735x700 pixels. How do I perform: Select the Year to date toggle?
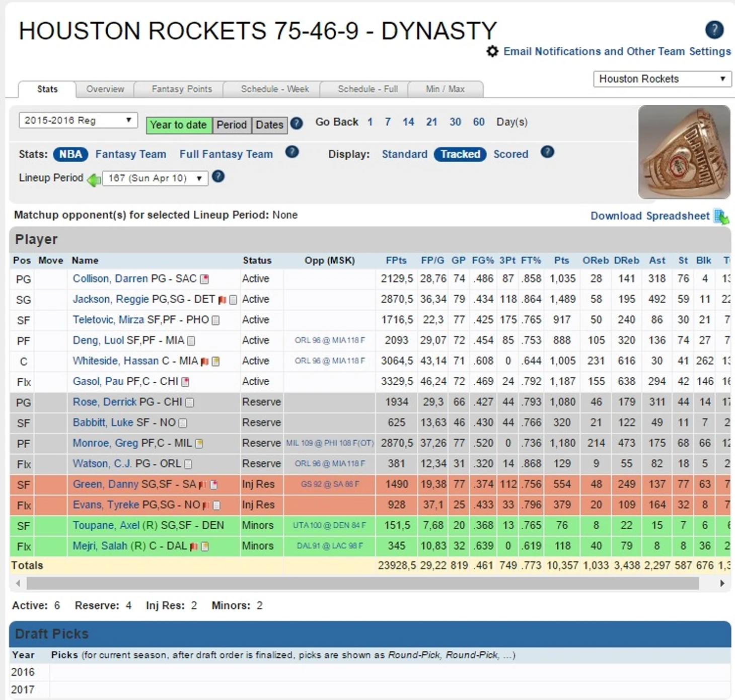pyautogui.click(x=178, y=125)
